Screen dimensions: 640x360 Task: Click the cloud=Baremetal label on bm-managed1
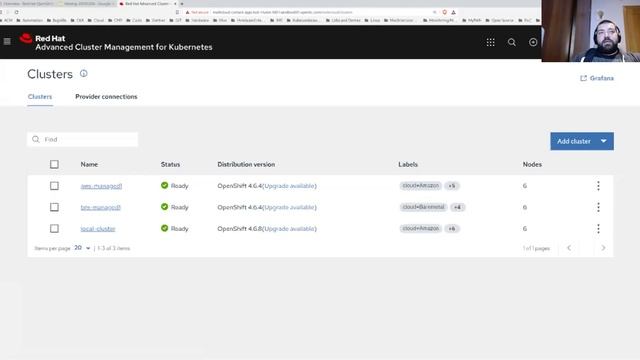tap(423, 207)
